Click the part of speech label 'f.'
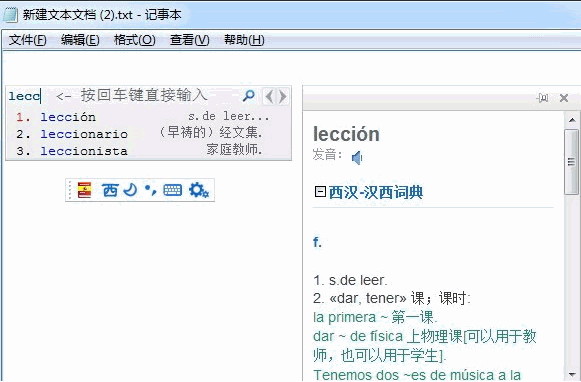Screen dimensions: 581x382 [317, 242]
